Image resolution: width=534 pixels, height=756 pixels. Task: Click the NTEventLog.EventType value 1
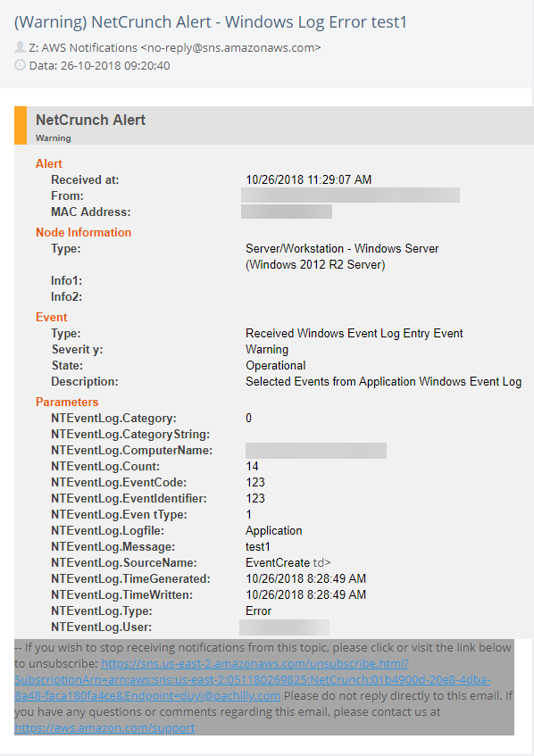pos(249,514)
